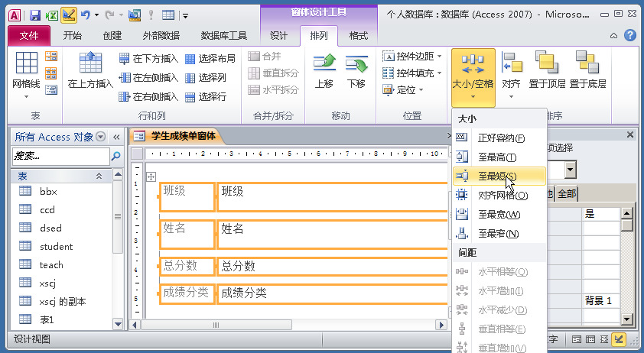
Task: Click 在左侧插入 insert left
Action: point(148,78)
